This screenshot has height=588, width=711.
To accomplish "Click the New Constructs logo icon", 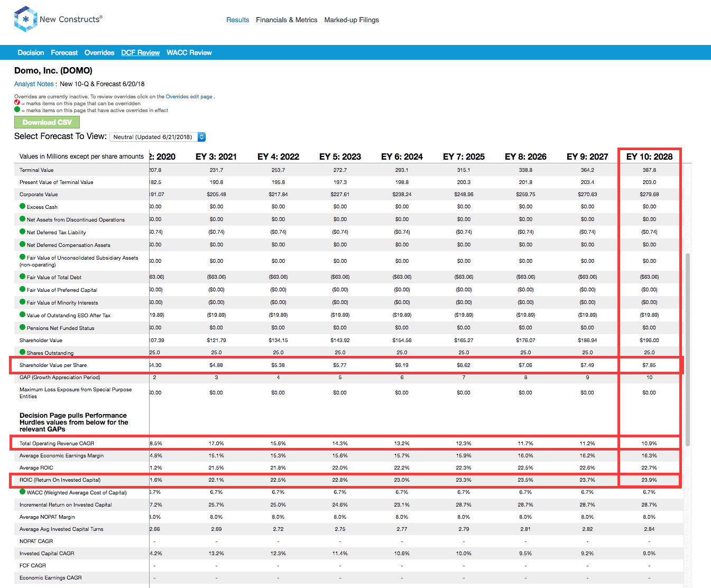I will [25, 20].
